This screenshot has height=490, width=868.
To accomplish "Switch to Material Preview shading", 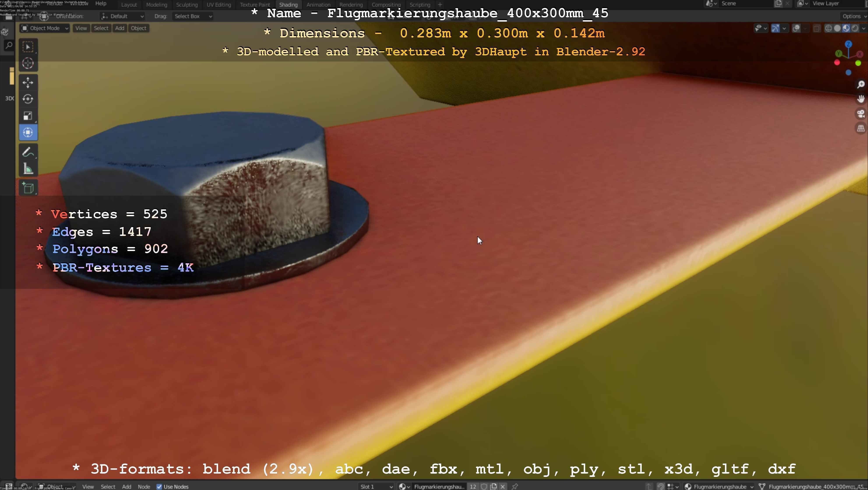I will pos(846,28).
